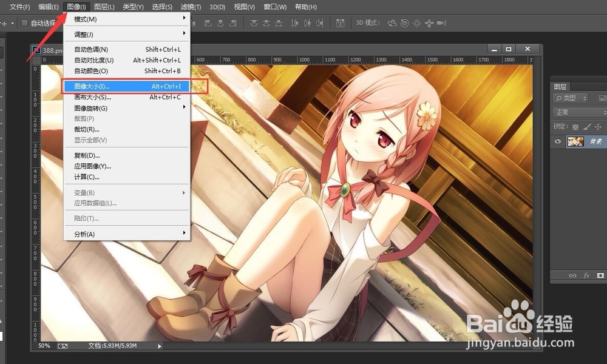Choose 应用图像(Y)... from the menu
Image resolution: width=607 pixels, height=364 pixels.
(x=127, y=166)
